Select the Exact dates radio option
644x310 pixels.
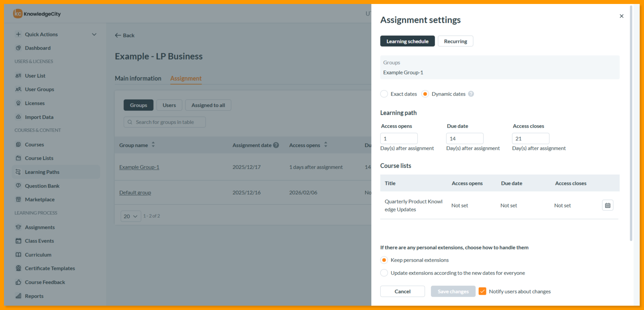click(x=384, y=94)
